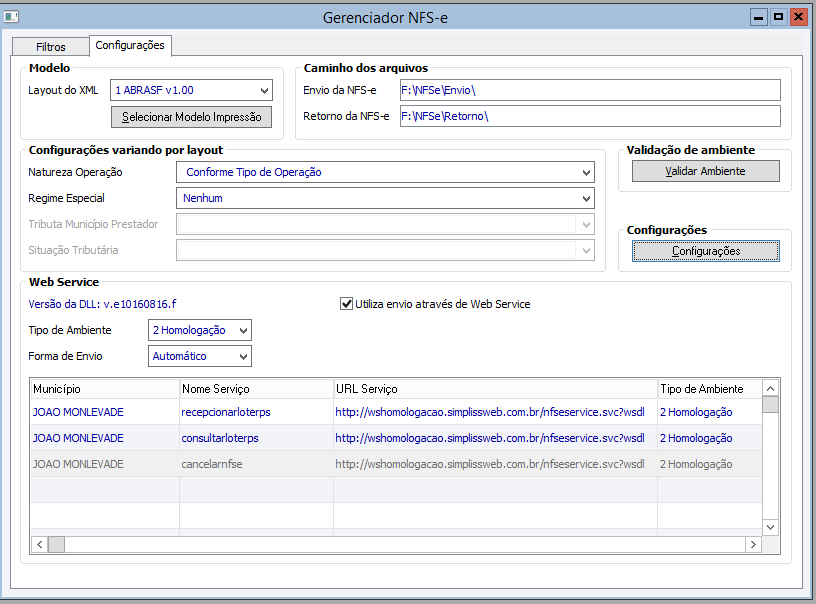Minimize the Gerenciador NFS-e window

(x=759, y=16)
